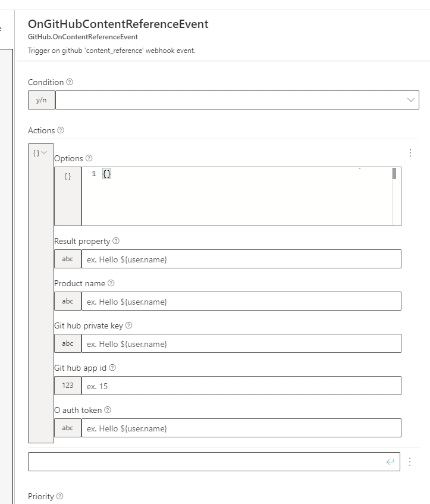Select the Git hub app id input field
The width and height of the screenshot is (430, 504).
pos(238,386)
